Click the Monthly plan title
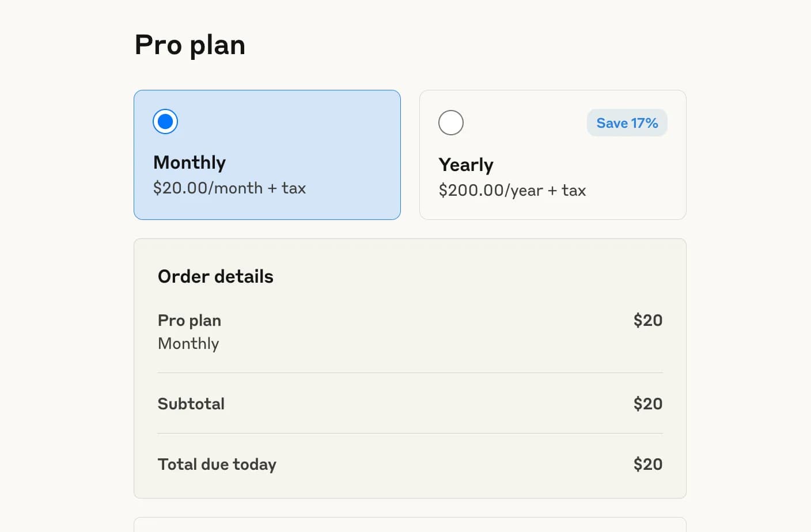Image resolution: width=811 pixels, height=532 pixels. point(190,162)
